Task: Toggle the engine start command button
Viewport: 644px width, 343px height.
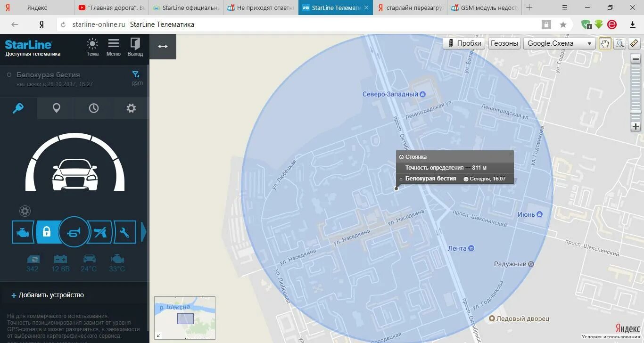Action: tap(23, 232)
